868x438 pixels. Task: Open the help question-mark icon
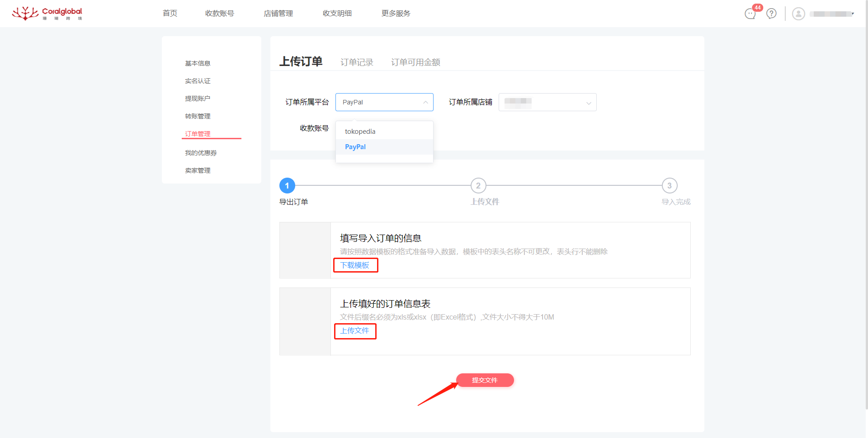point(771,14)
